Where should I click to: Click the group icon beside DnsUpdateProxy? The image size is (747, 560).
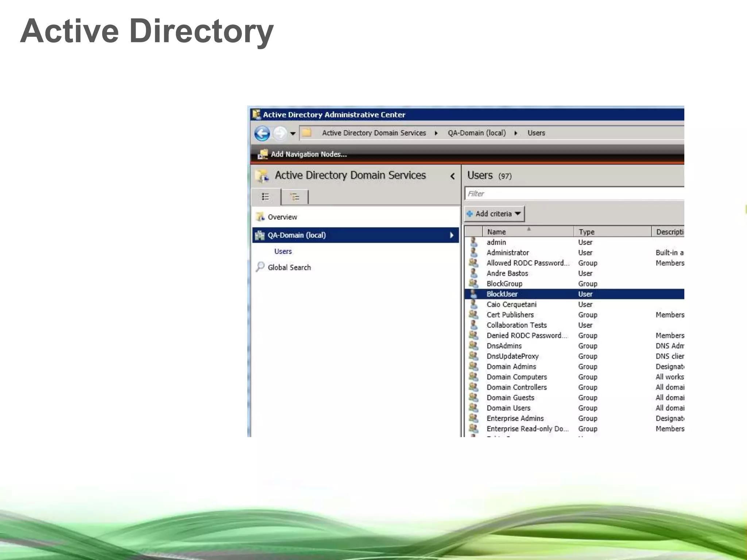point(473,356)
